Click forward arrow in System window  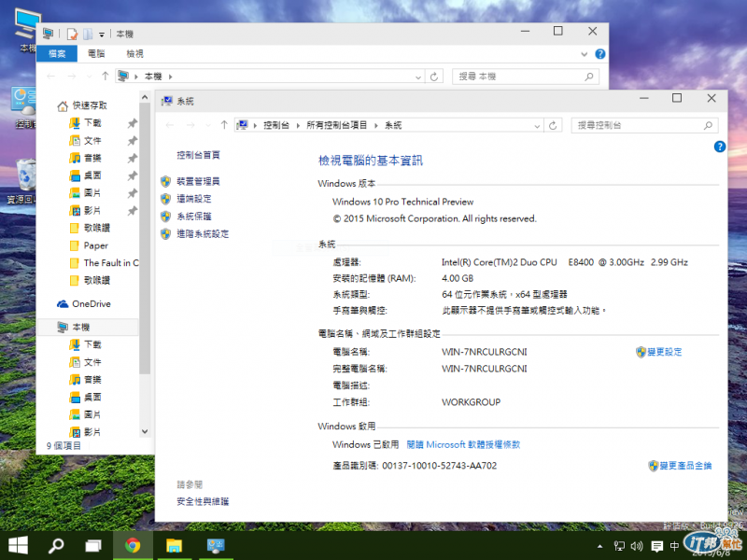pos(190,125)
